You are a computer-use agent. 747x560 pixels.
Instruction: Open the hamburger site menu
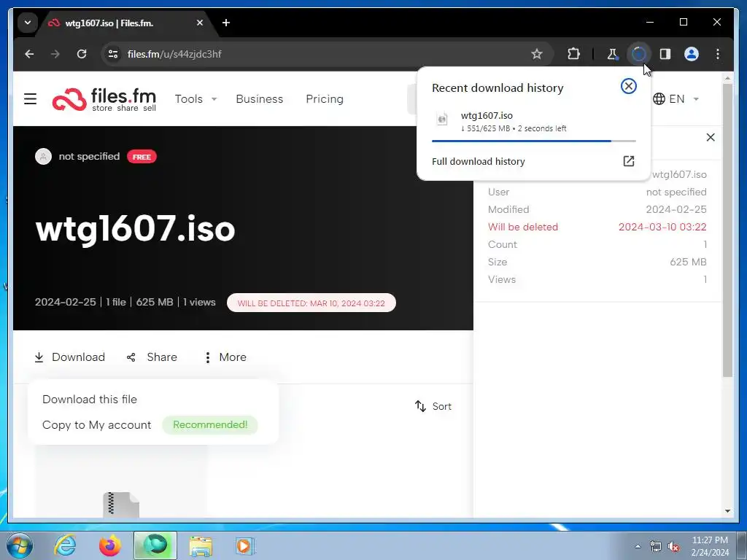[30, 98]
